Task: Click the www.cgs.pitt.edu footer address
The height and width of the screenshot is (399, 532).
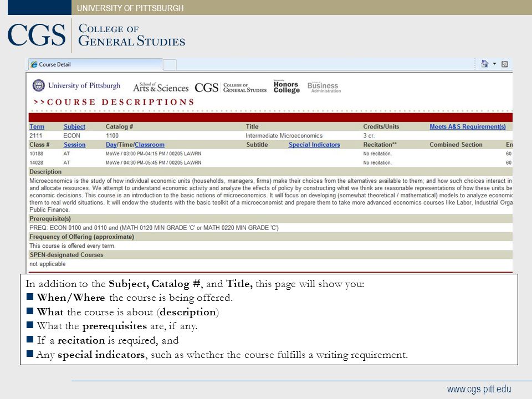Action: pyautogui.click(x=479, y=389)
